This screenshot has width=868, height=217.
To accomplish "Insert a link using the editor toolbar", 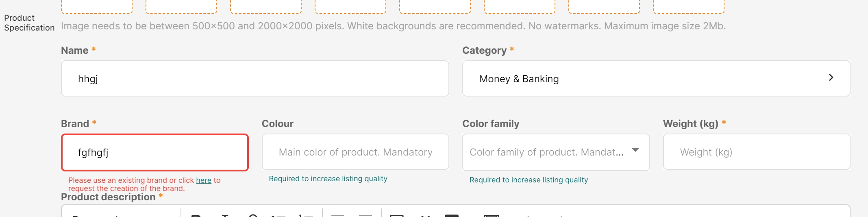I will click(252, 215).
